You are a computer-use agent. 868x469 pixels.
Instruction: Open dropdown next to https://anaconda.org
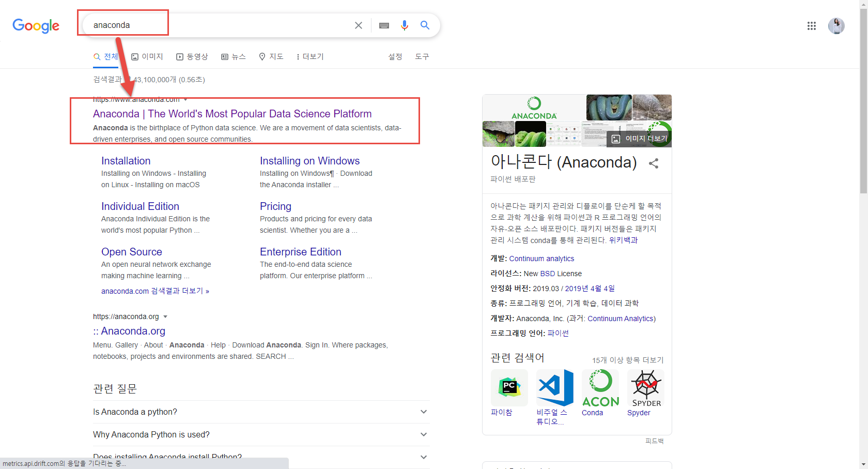(165, 316)
